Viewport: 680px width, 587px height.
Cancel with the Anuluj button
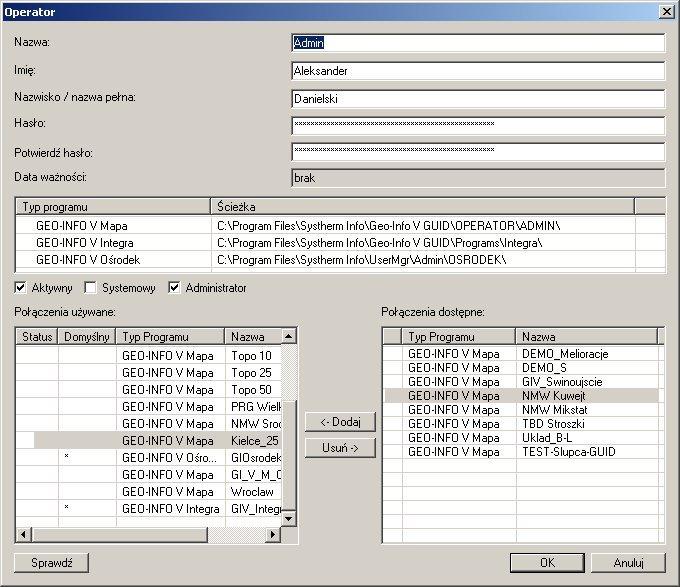click(628, 563)
